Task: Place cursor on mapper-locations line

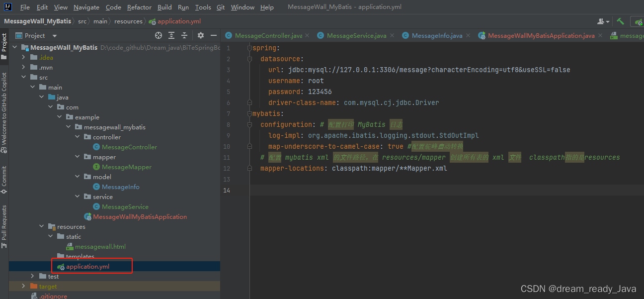Action: [x=353, y=168]
